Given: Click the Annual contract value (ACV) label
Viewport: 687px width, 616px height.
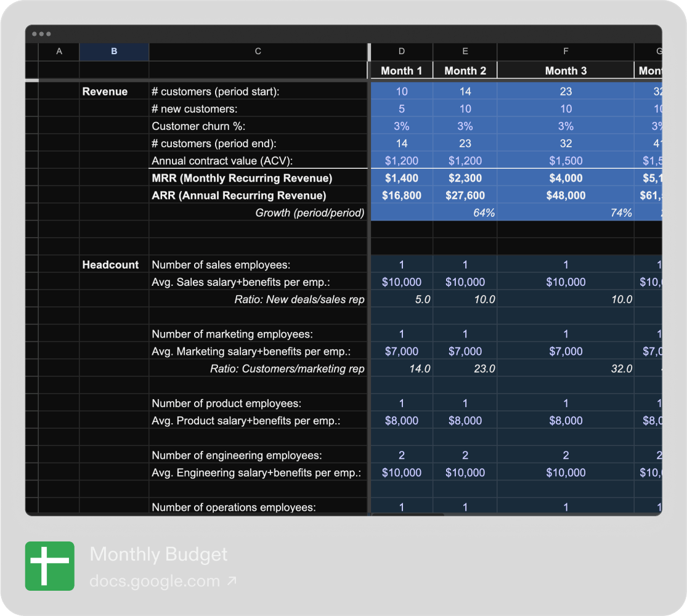Looking at the screenshot, I should pos(222,161).
